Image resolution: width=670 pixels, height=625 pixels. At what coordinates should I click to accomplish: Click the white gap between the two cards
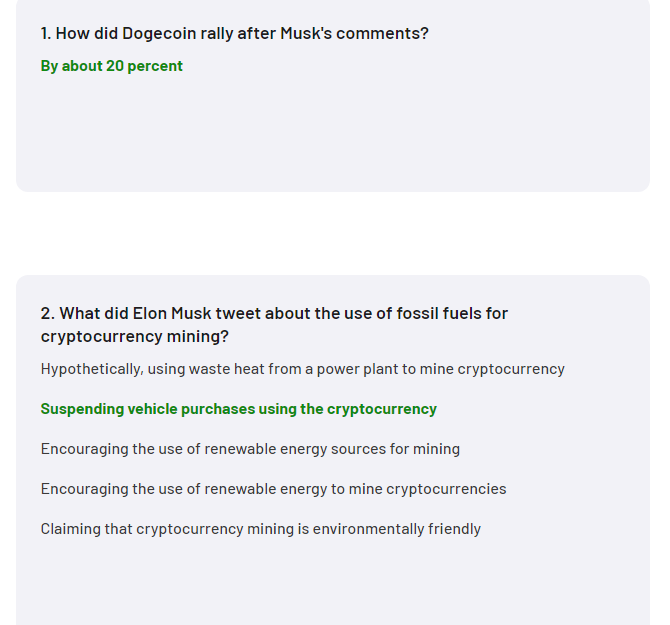pos(333,233)
